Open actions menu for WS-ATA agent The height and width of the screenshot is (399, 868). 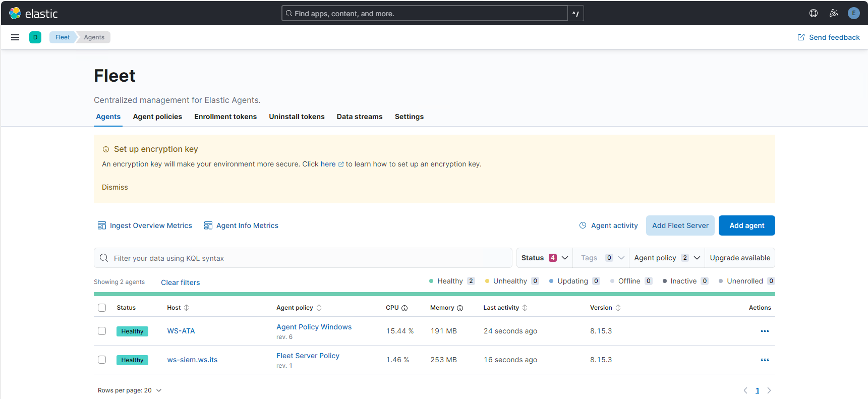coord(765,331)
